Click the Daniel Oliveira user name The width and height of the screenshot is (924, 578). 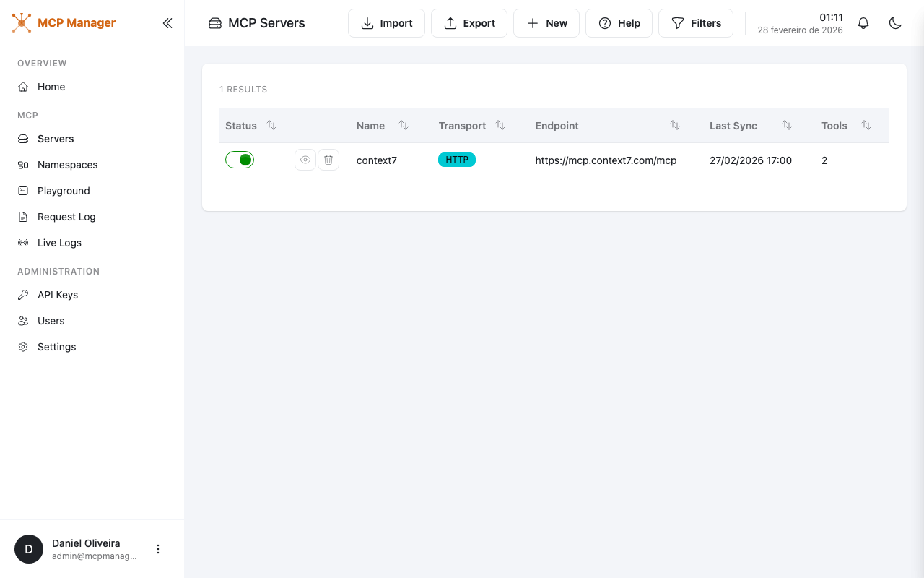coord(86,543)
